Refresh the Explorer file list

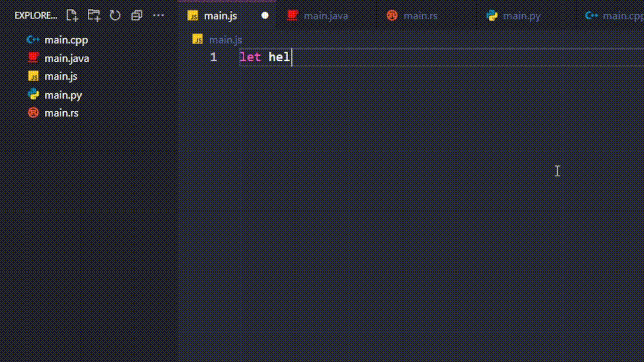pos(115,15)
